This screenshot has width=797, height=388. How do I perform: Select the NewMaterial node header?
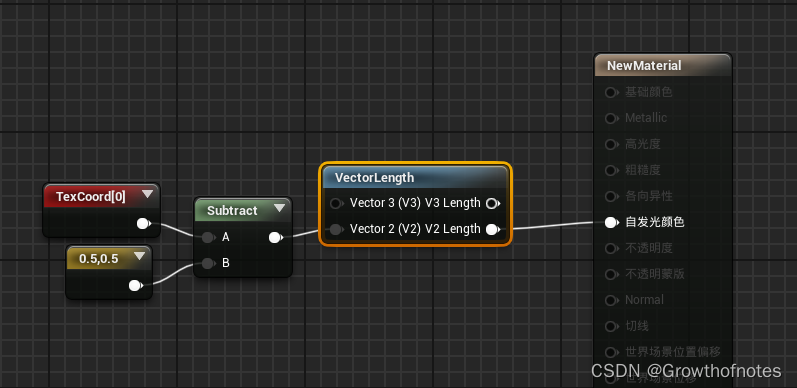tap(663, 66)
